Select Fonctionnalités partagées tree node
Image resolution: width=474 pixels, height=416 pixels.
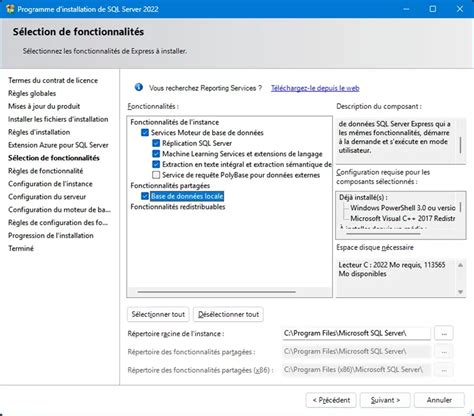click(x=170, y=186)
